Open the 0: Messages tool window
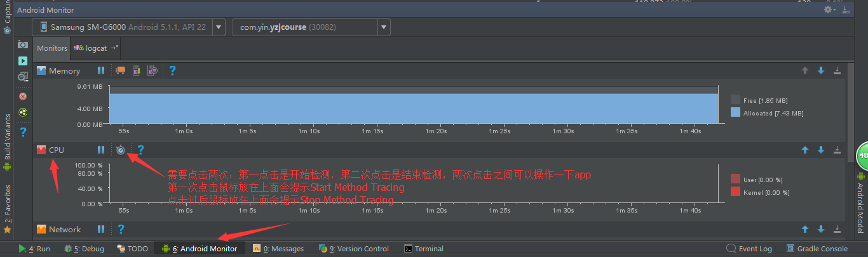Image resolution: width=868 pixels, height=257 pixels. coord(278,249)
